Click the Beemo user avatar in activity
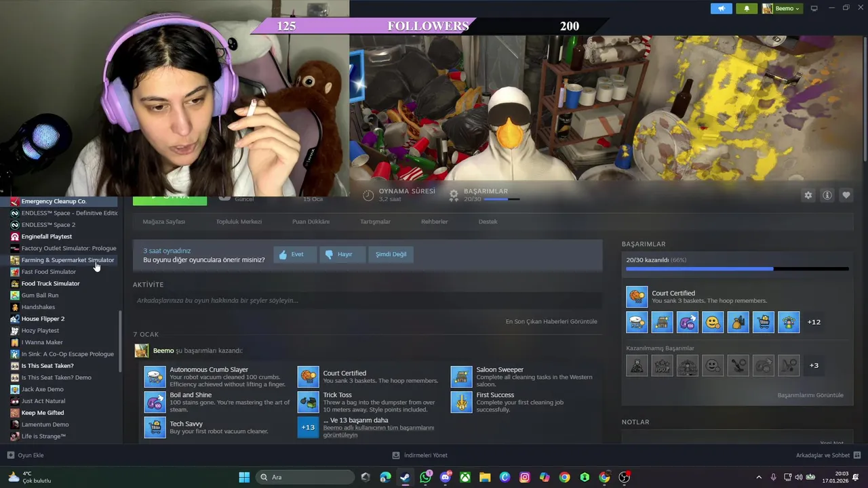Screen dimensions: 868x488 pos(141,350)
